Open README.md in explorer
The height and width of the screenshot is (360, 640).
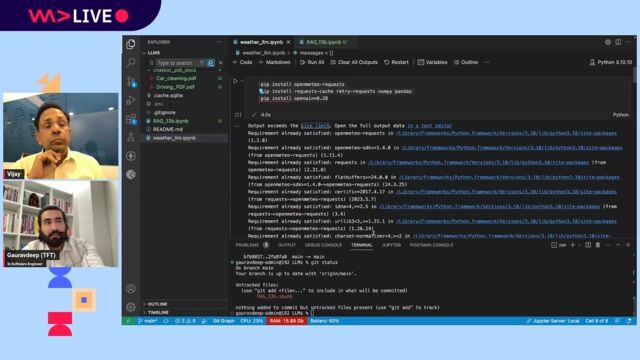[167, 129]
